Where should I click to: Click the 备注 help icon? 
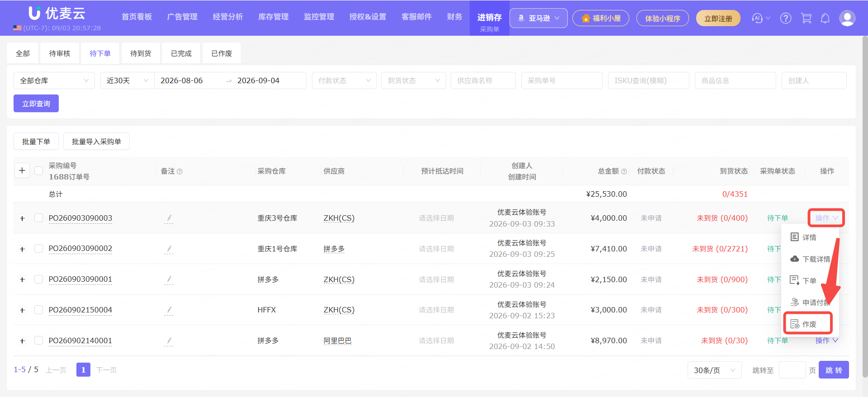(179, 171)
